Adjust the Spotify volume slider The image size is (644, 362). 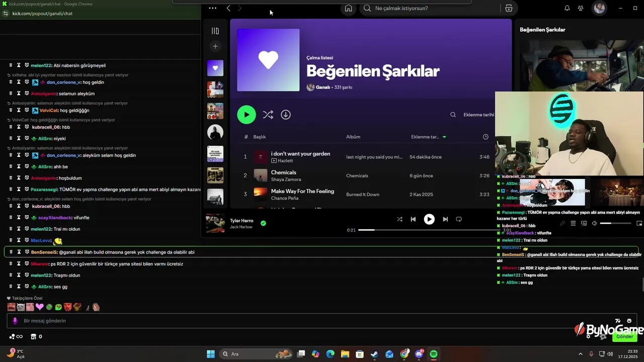pos(615,223)
